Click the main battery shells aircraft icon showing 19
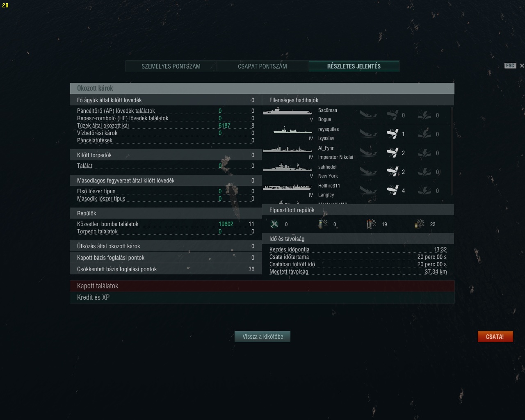Image resolution: width=525 pixels, height=420 pixels. [371, 224]
